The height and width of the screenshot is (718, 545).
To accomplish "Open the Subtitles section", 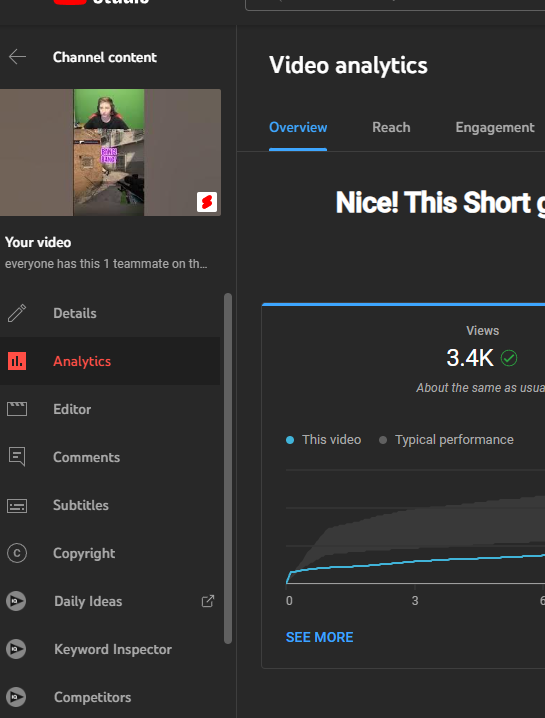I will 110,505.
